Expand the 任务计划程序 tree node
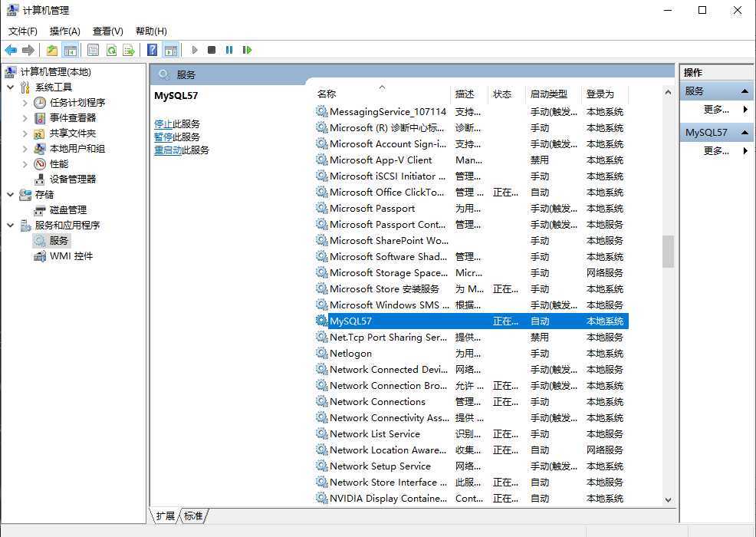The height and width of the screenshot is (537, 756). coord(25,103)
